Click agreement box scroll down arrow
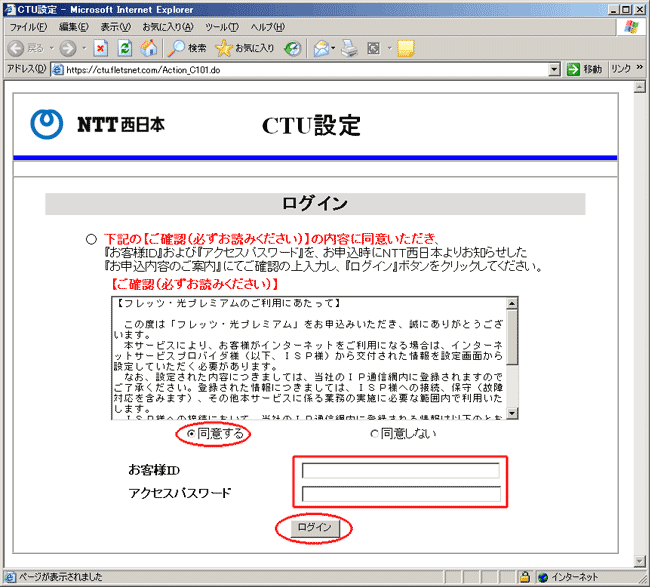Image resolution: width=650 pixels, height=587 pixels. [x=512, y=413]
